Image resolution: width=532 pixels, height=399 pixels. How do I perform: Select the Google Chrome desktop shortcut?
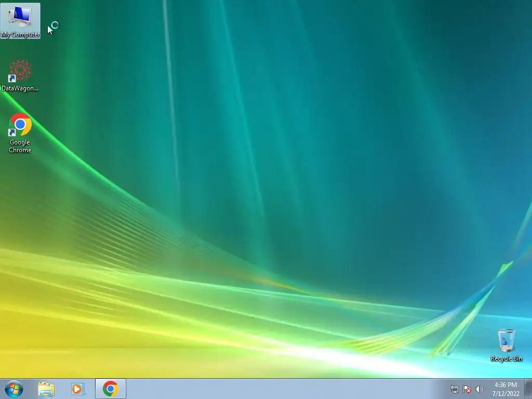(x=20, y=133)
